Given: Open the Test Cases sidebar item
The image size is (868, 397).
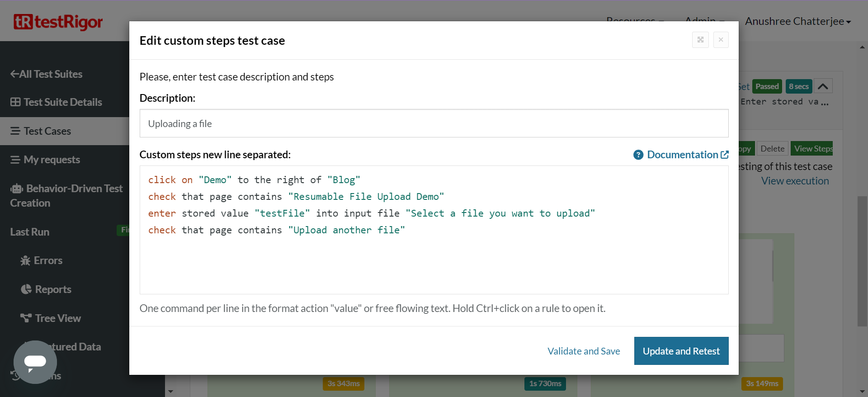Looking at the screenshot, I should click(47, 131).
